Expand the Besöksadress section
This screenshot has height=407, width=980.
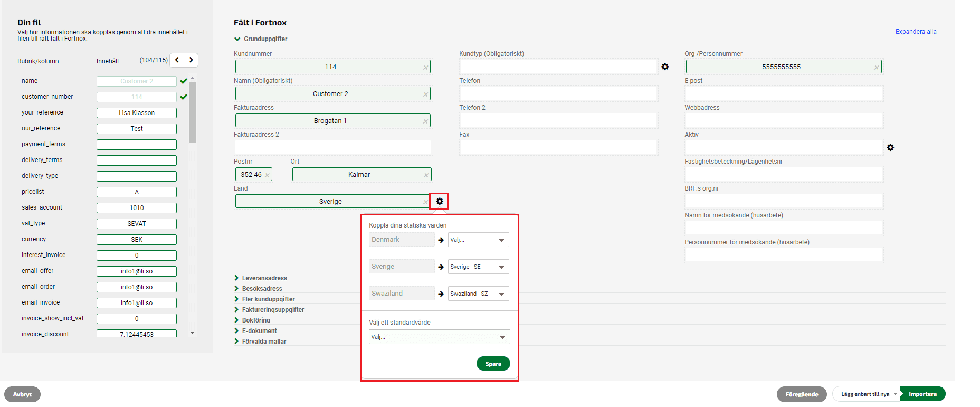258,289
